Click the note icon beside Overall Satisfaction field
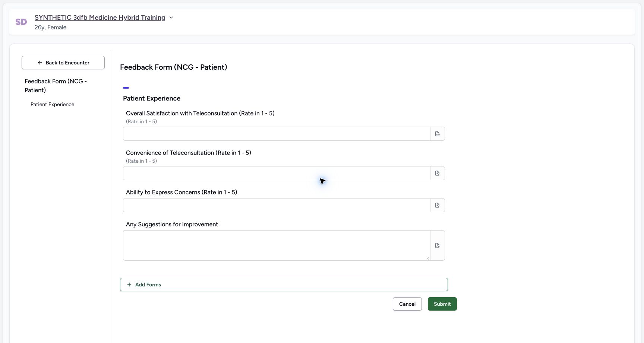 click(x=438, y=134)
